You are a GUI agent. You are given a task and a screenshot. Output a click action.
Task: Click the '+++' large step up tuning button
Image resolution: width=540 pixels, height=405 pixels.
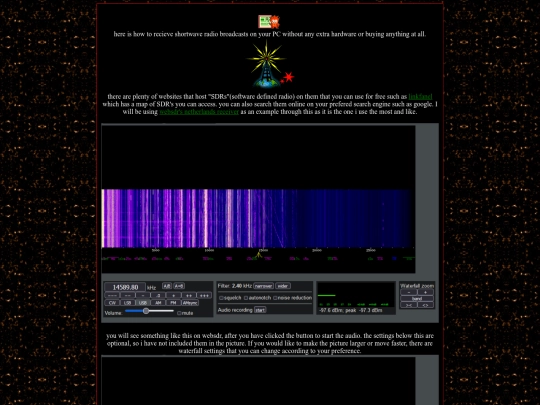pyautogui.click(x=204, y=295)
